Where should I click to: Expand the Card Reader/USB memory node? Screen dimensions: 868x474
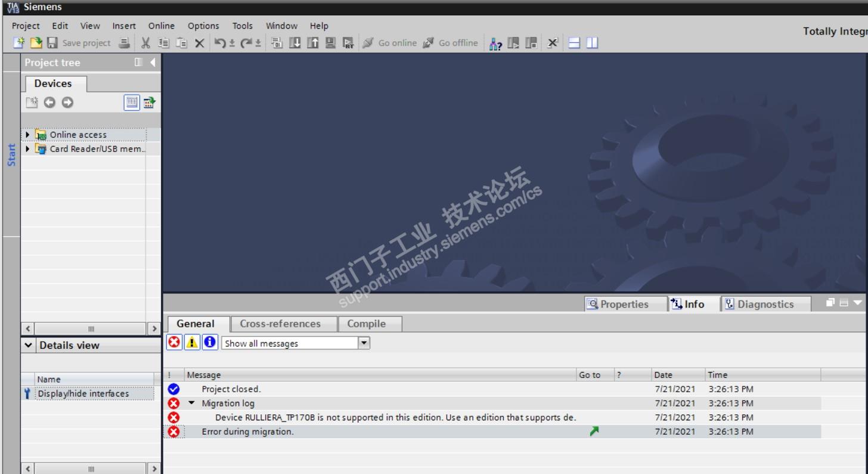(27, 148)
